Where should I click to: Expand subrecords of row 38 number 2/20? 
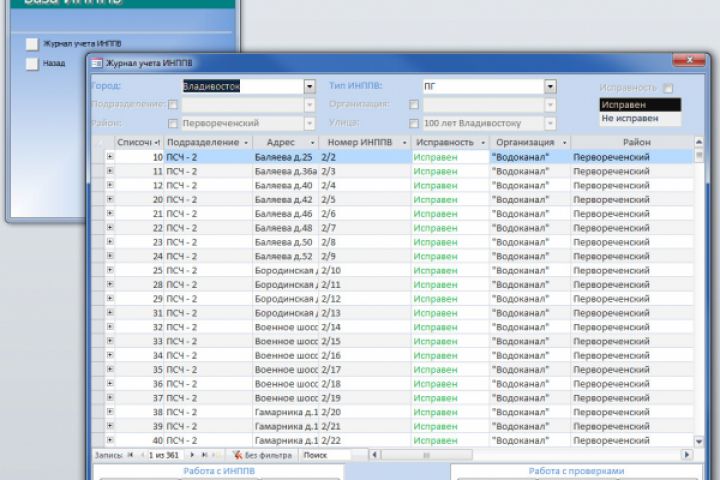coord(110,412)
